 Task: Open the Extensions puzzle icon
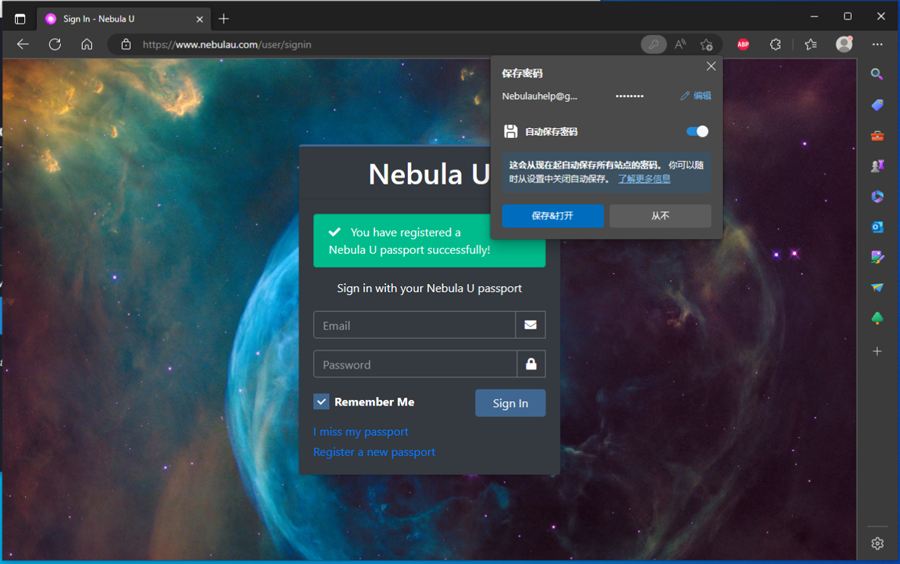pyautogui.click(x=775, y=44)
